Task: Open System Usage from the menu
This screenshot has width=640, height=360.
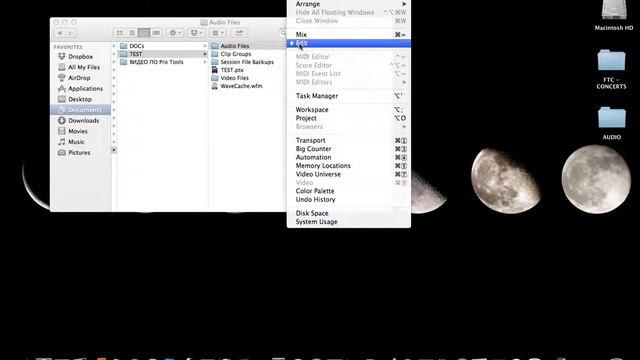Action: tap(349, 222)
